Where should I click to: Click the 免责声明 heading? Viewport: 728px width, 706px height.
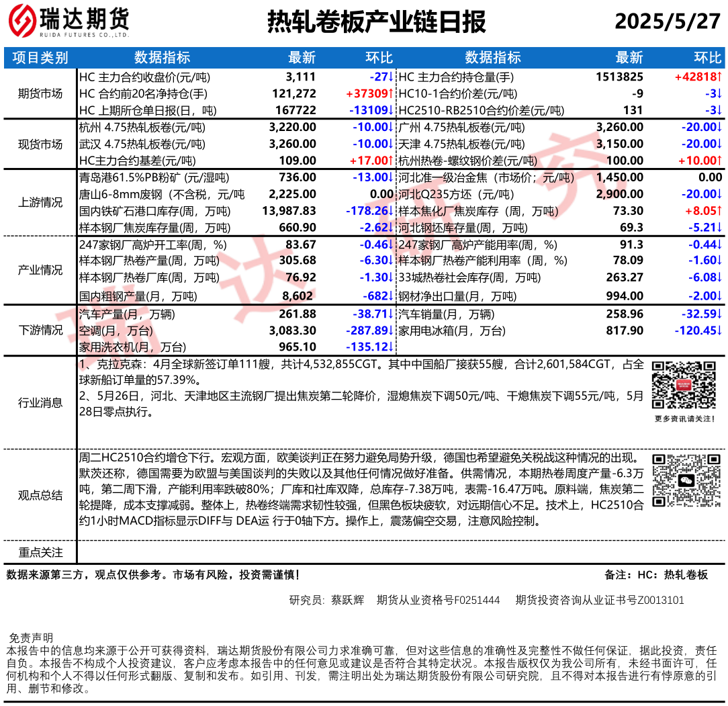coord(30,637)
